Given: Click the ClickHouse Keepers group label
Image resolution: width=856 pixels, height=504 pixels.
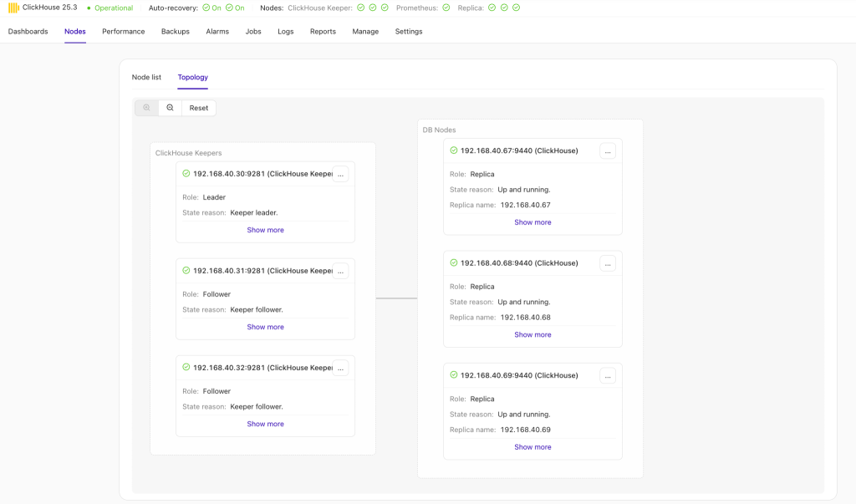Looking at the screenshot, I should click(x=188, y=153).
